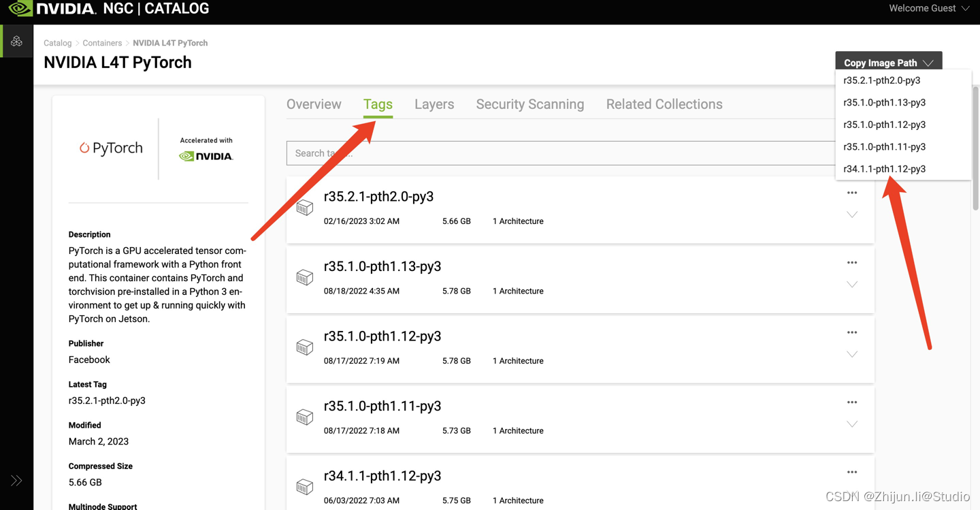
Task: Click the NGC | CATALOG header title
Action: tap(156, 9)
